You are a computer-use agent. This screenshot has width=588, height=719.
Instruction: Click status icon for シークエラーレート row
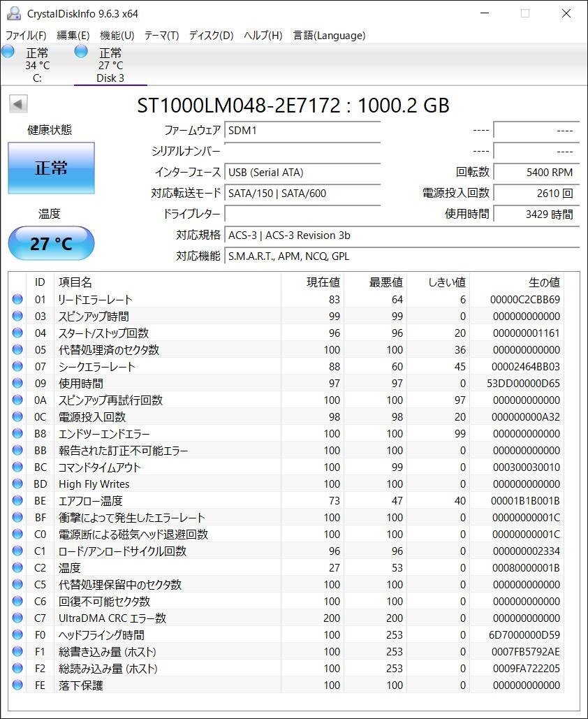coord(17,366)
